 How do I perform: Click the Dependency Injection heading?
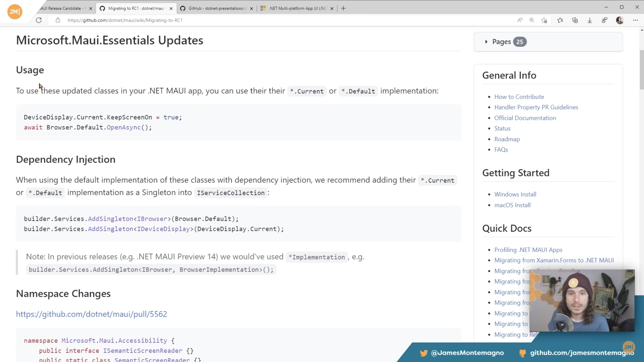coord(66,160)
